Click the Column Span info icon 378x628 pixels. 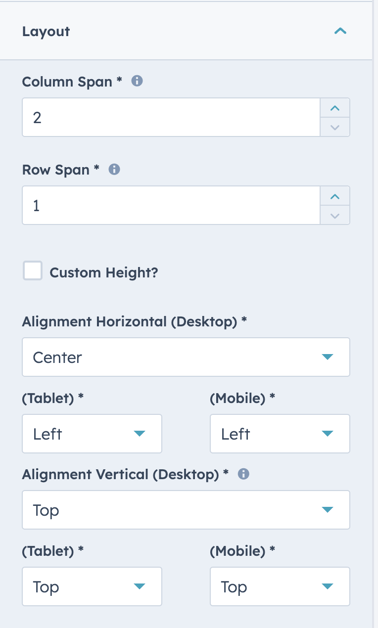(x=137, y=81)
